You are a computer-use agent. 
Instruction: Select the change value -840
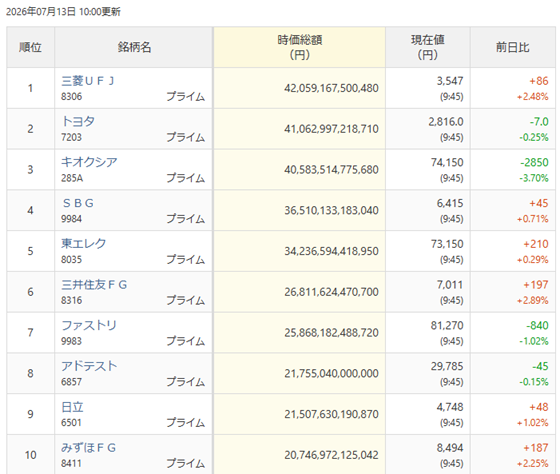(537, 325)
